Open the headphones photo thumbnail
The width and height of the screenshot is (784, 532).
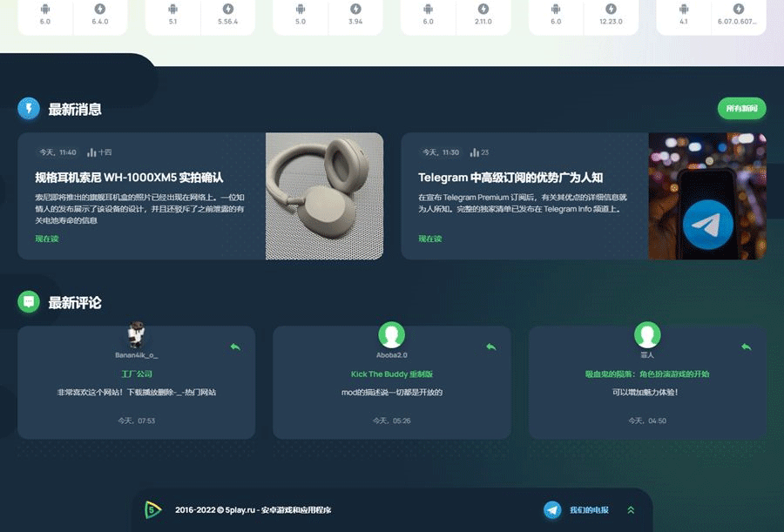(x=325, y=196)
